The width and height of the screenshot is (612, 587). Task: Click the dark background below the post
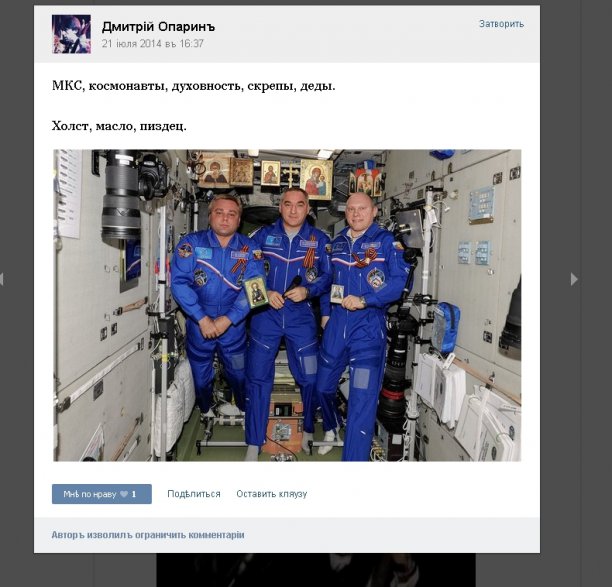click(300, 570)
